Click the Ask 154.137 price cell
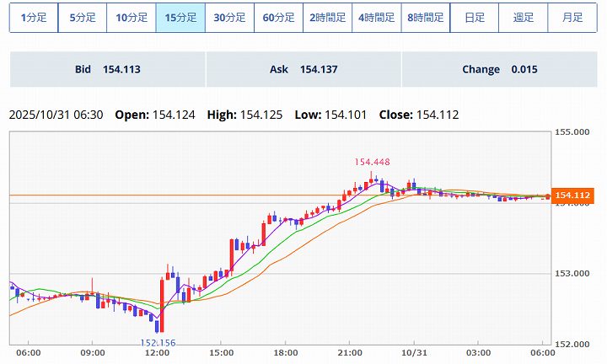The image size is (607, 364). coord(303,69)
